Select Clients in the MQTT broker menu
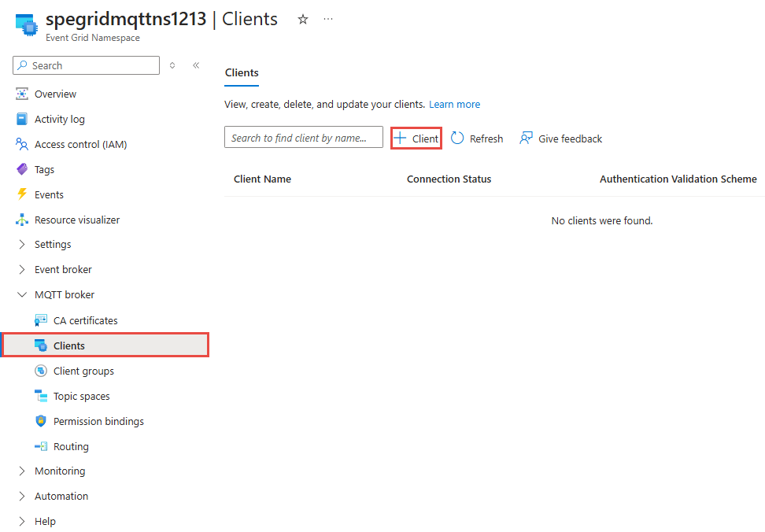This screenshot has width=765, height=532. point(105,345)
